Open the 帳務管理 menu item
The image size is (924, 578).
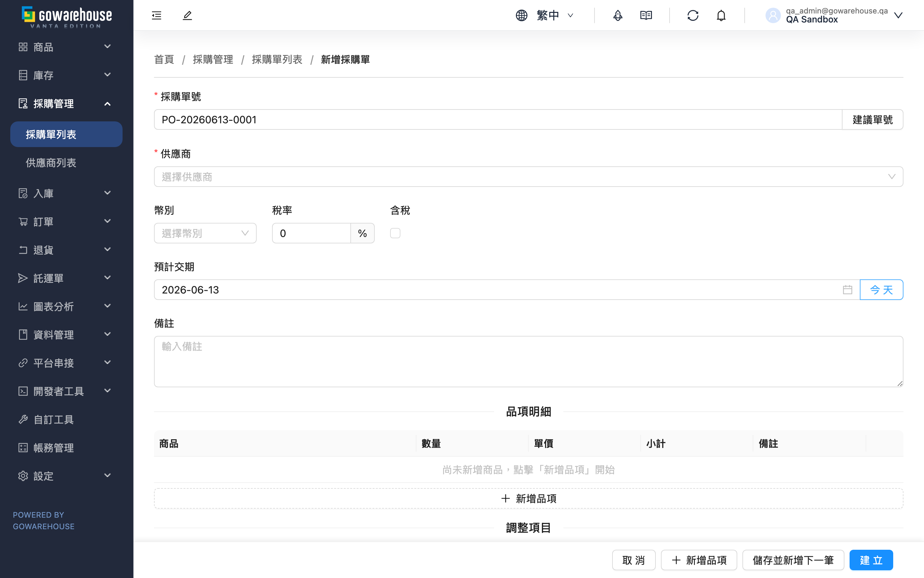66,448
